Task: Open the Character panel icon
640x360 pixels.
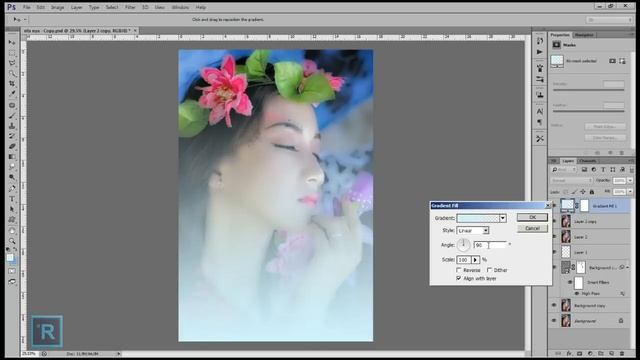Action: pos(540,111)
